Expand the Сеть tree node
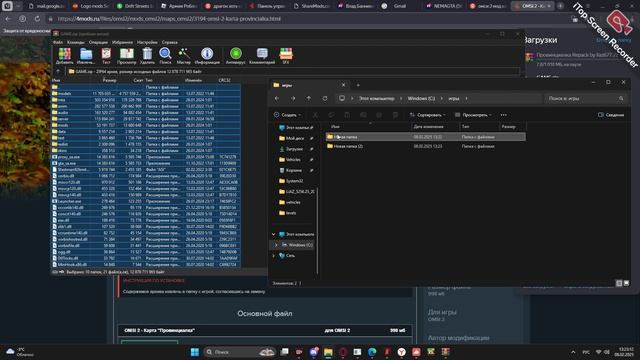 tap(273, 256)
